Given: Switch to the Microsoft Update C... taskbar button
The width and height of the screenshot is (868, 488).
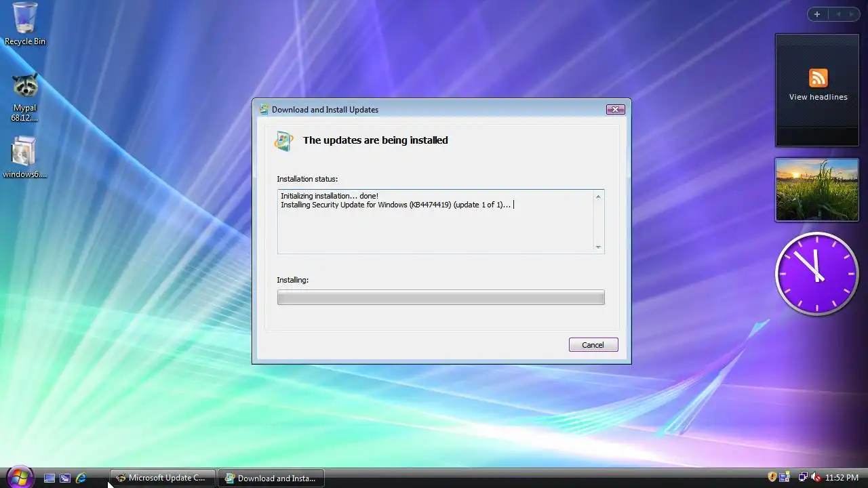Looking at the screenshot, I should click(162, 478).
